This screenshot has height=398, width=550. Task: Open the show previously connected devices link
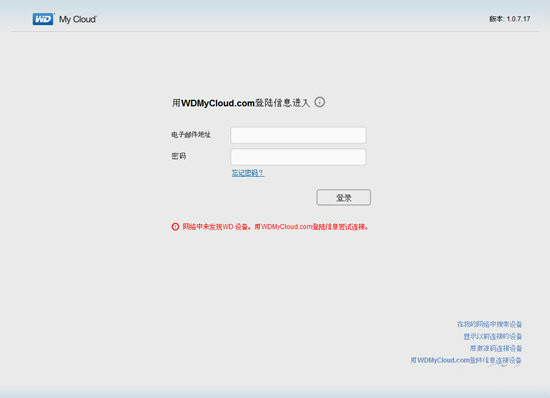493,336
